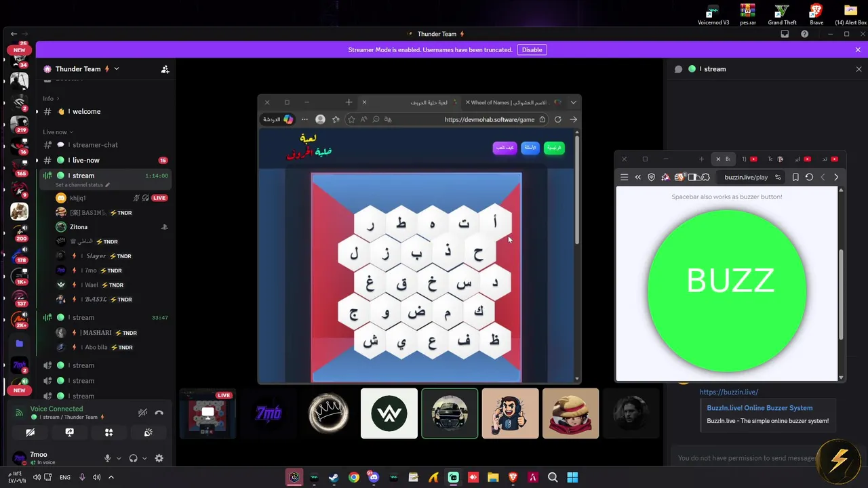This screenshot has width=868, height=488.
Task: Click user MASHARI in voice list
Action: coord(111,333)
